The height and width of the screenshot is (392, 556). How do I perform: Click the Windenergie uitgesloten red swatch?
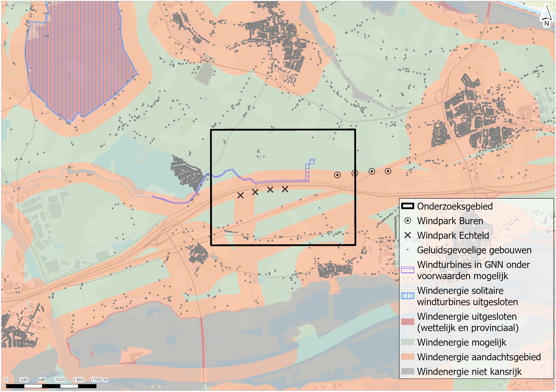(x=408, y=322)
